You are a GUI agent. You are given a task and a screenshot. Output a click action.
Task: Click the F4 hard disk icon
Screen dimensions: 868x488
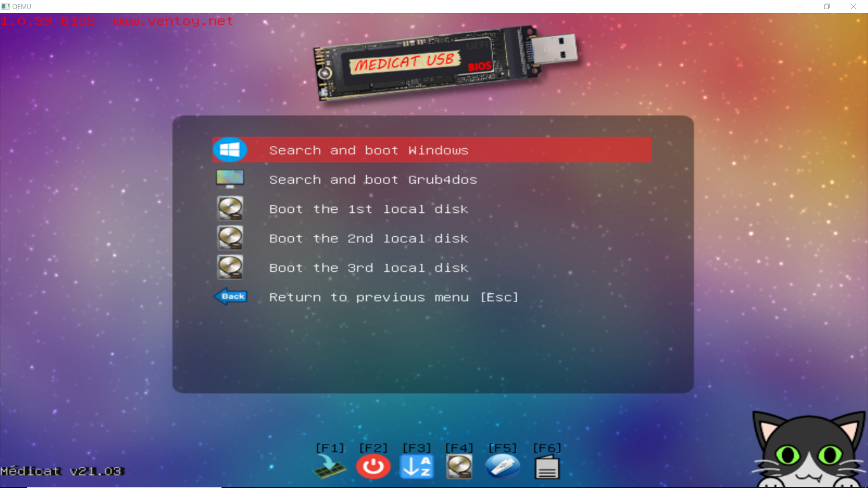point(459,467)
